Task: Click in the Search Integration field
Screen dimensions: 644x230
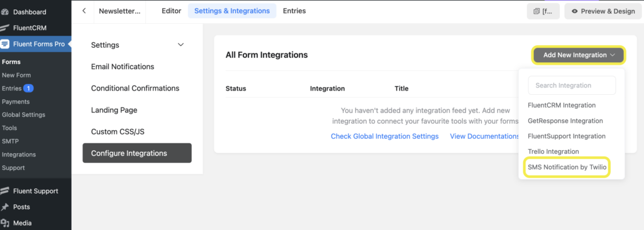Action: pyautogui.click(x=572, y=85)
